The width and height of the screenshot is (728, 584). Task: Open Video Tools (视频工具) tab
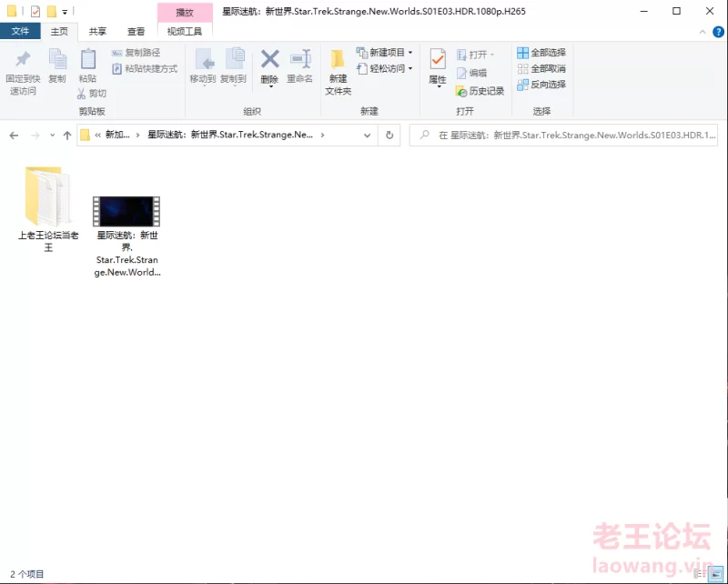(185, 31)
